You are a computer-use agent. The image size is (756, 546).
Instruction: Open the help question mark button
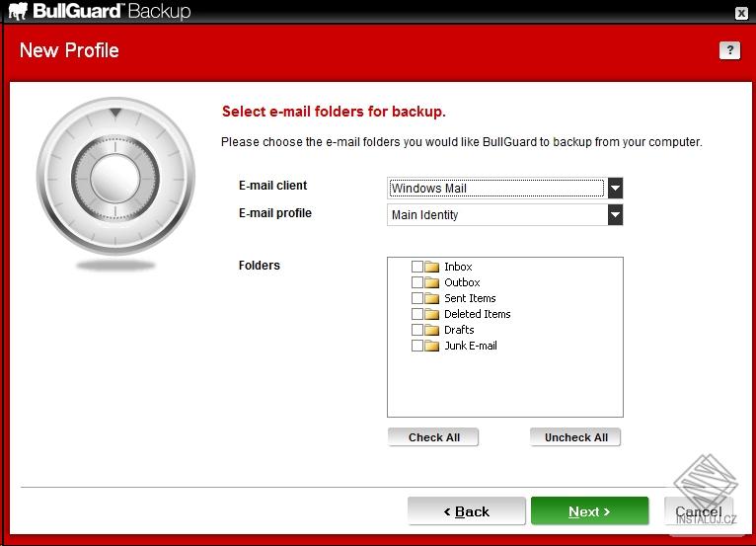click(729, 50)
